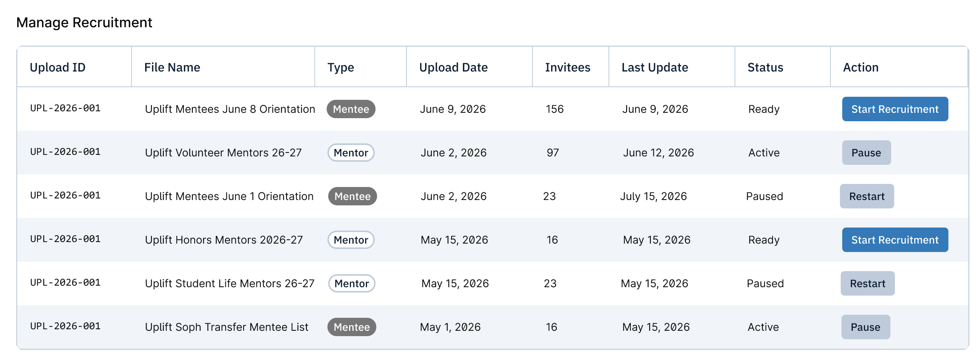The image size is (980, 361).
Task: Click the Mentee badge for June 1 Orientation
Action: tap(353, 196)
